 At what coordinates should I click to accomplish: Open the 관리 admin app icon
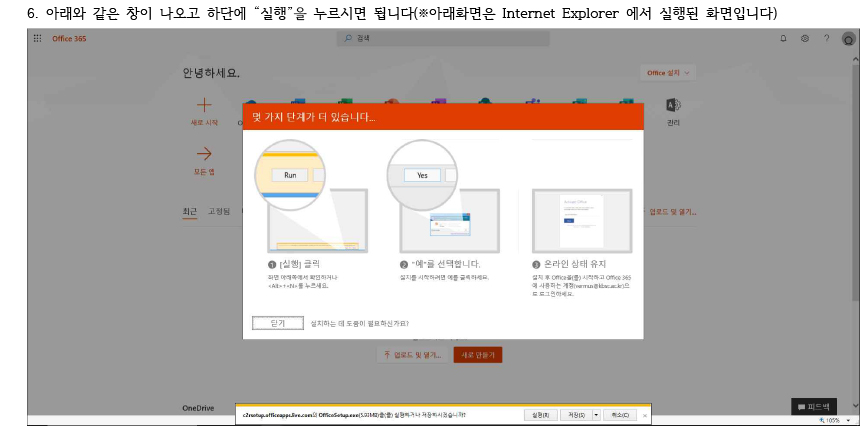click(673, 105)
